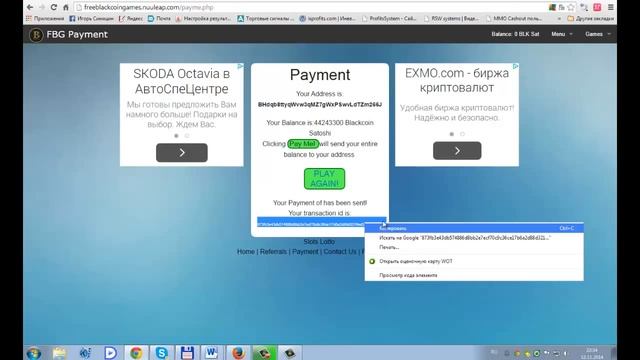Open Microsoft Word from the taskbar
This screenshot has height=360, width=640.
(x=212, y=353)
